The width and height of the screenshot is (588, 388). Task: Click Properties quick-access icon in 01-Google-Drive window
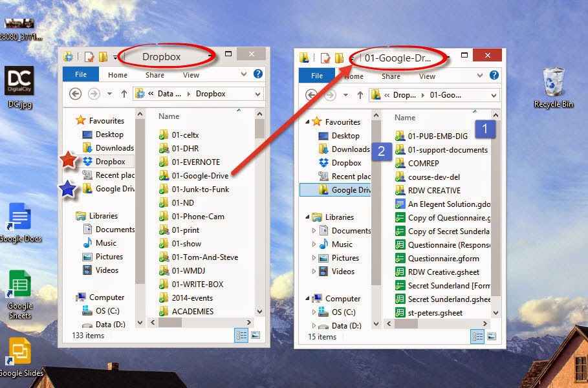tap(325, 58)
